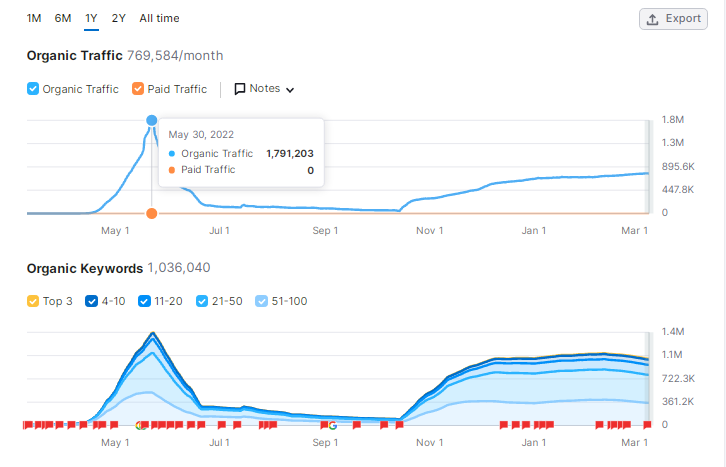Toggle the Paid Traffic checkbox
This screenshot has height=467, width=726.
click(x=138, y=88)
